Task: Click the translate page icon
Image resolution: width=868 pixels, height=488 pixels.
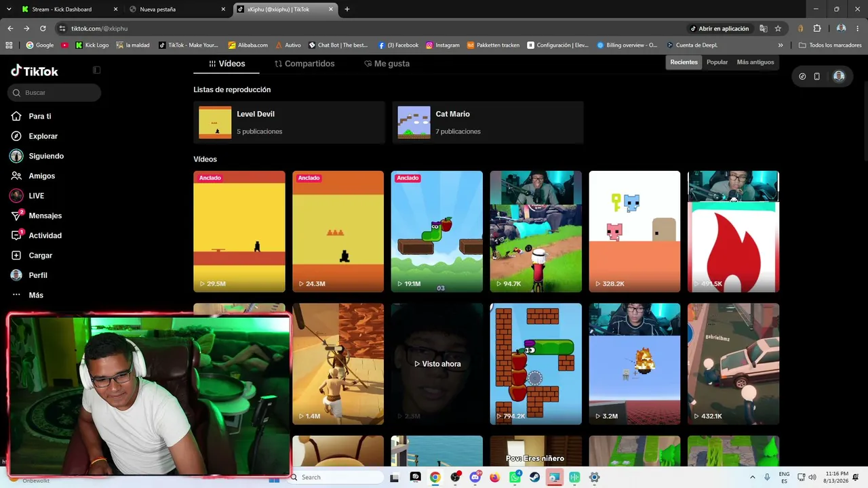Action: click(764, 28)
